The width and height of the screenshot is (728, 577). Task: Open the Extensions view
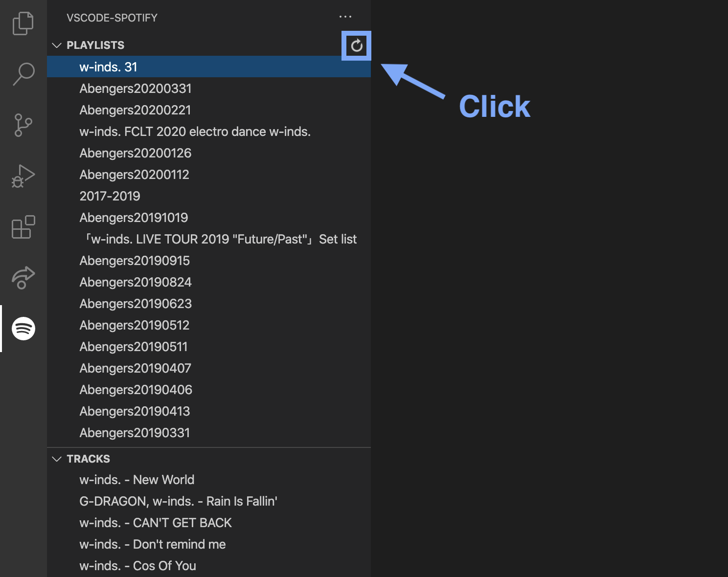[23, 226]
